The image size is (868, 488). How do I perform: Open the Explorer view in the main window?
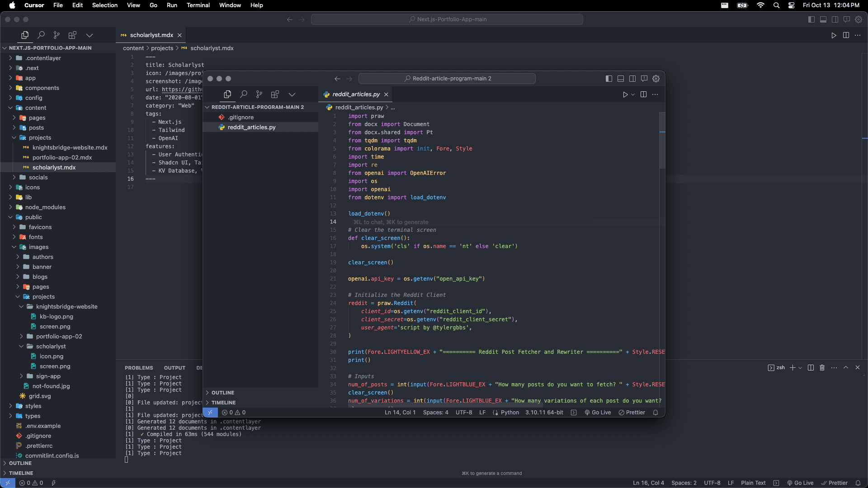pos(25,35)
